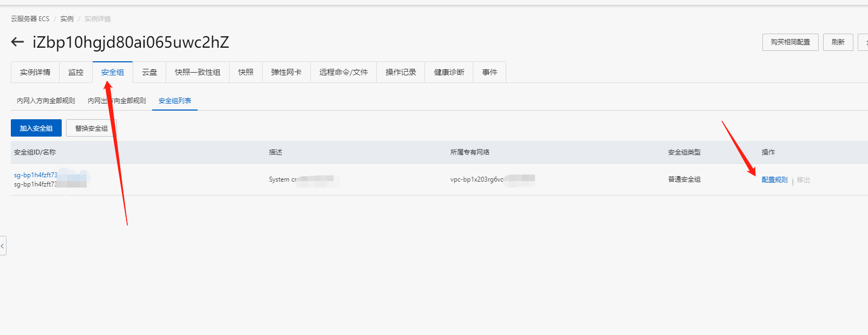Open the 弹性网卡 tab

(286, 72)
